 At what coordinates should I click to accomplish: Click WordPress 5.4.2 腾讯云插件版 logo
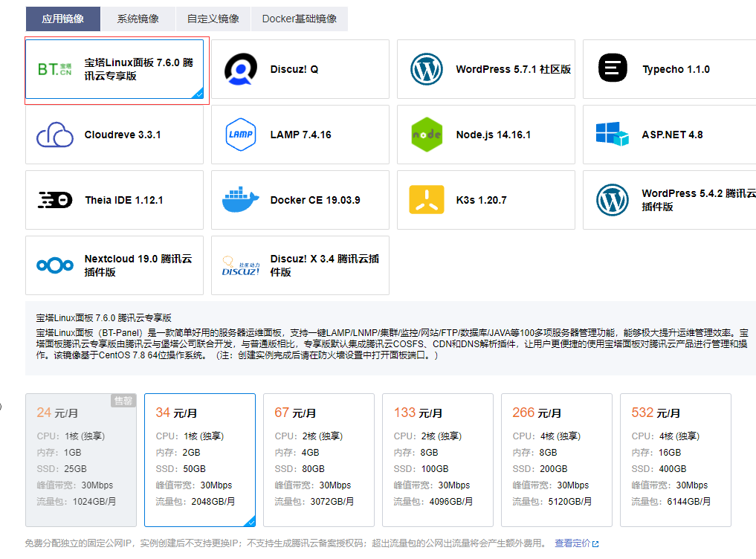pos(613,200)
